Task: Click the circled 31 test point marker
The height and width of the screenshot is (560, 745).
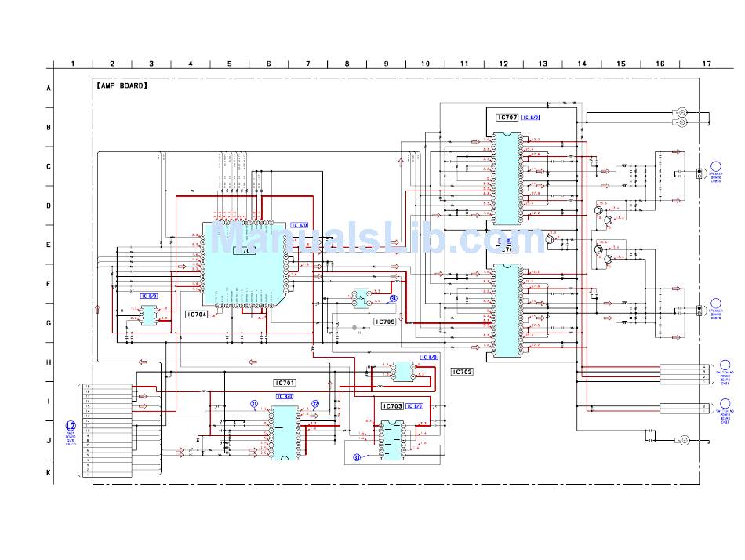Action: (254, 404)
